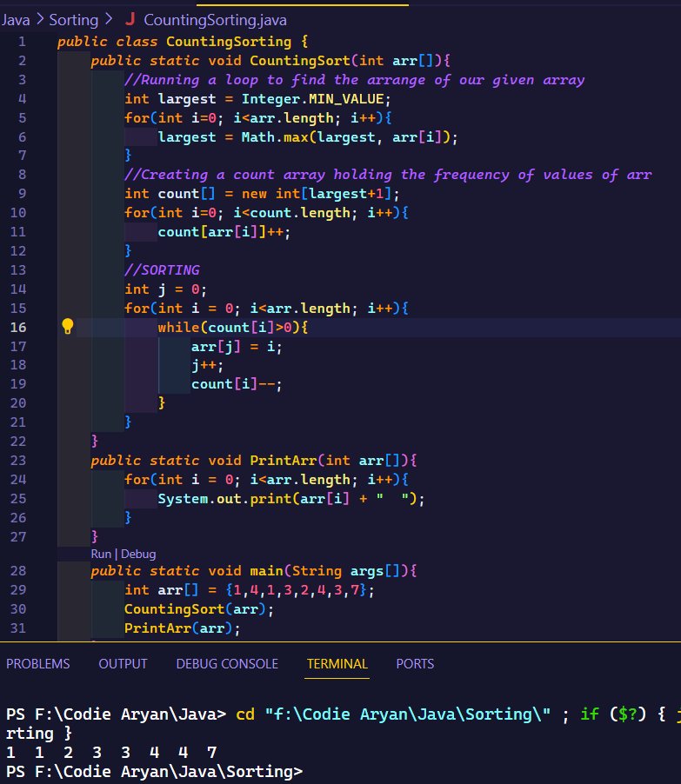The image size is (681, 784).
Task: Switch to the PROBLEMS panel tab
Action: [38, 663]
